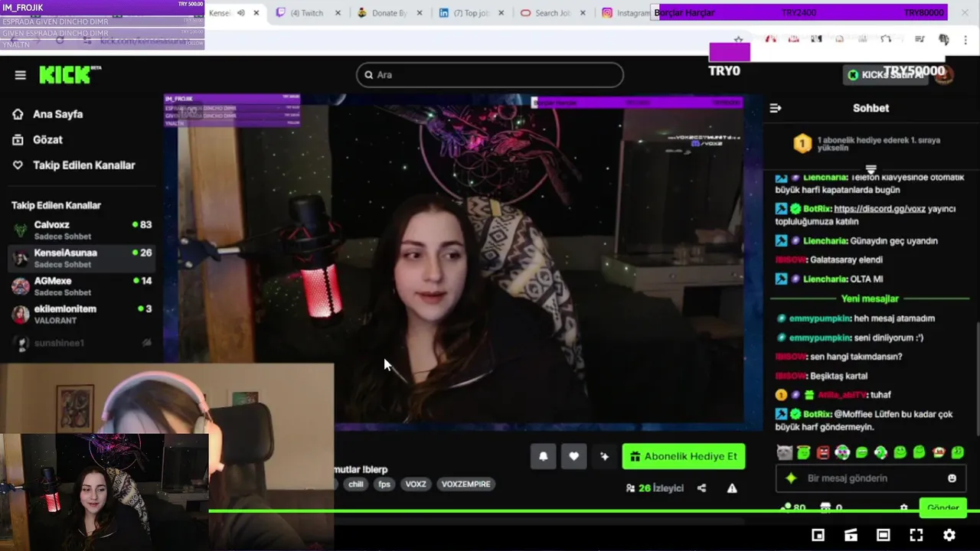Screen dimensions: 980x551
Task: Open the AGMexe channel
Action: click(82, 286)
